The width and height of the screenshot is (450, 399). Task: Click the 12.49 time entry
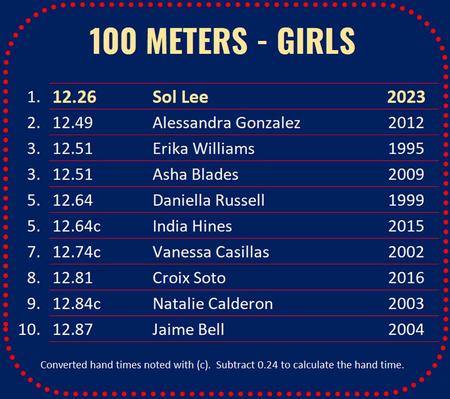click(73, 123)
